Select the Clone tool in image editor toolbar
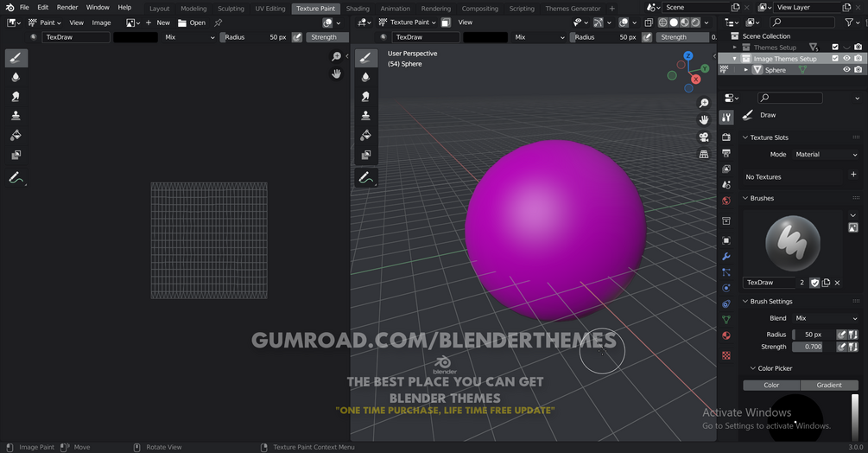The width and height of the screenshot is (868, 453). tap(16, 116)
